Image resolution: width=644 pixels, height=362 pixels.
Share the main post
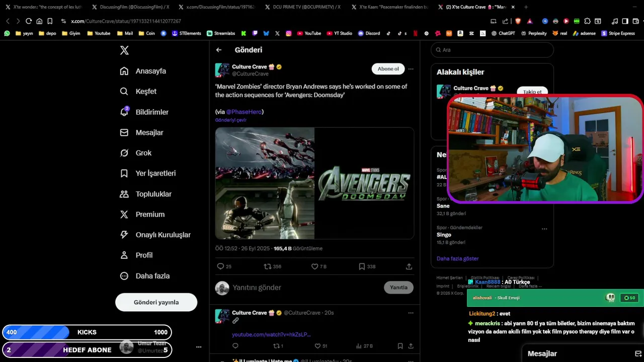[409, 266]
